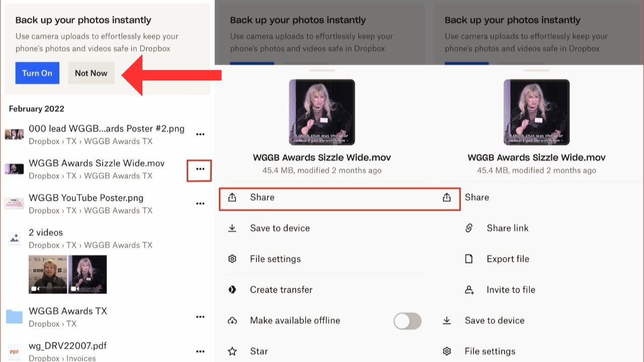Click gear icon in the sheet with Create transfer
The width and height of the screenshot is (644, 362).
(232, 259)
